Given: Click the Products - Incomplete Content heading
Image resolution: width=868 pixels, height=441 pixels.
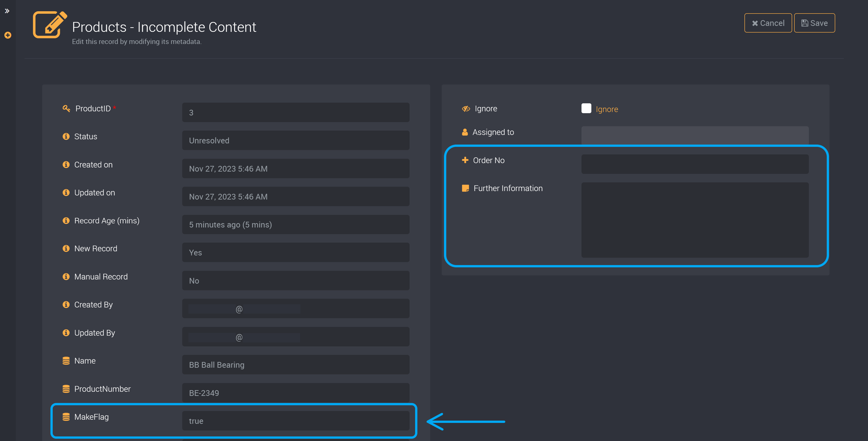Looking at the screenshot, I should tap(164, 27).
